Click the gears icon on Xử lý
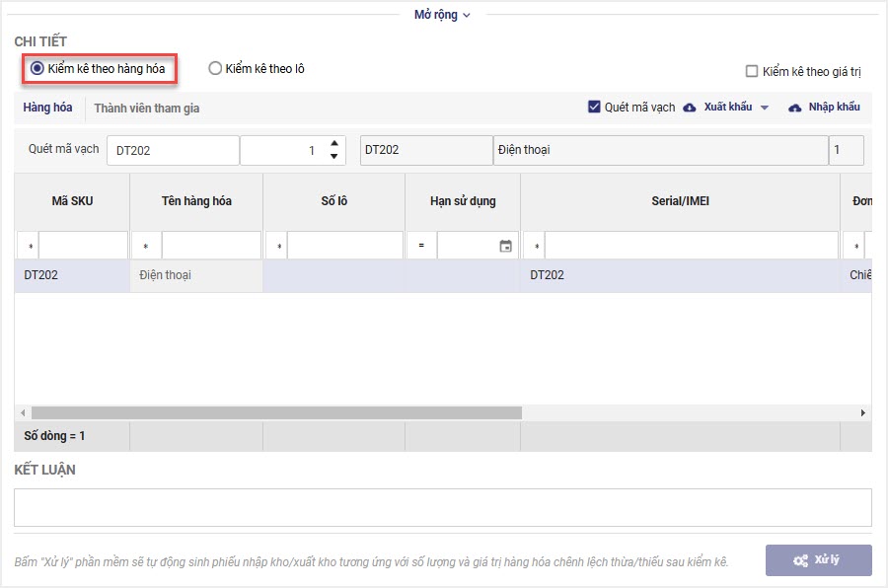This screenshot has height=588, width=888. [x=800, y=560]
